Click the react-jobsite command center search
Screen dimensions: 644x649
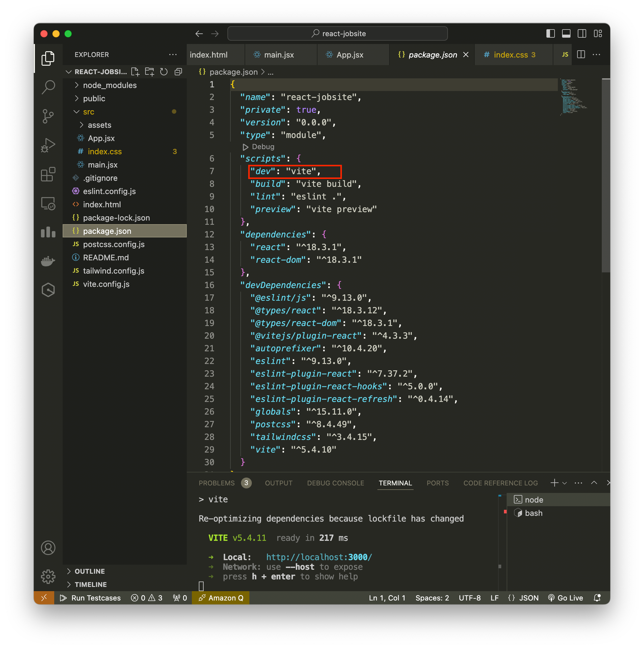pyautogui.click(x=337, y=33)
